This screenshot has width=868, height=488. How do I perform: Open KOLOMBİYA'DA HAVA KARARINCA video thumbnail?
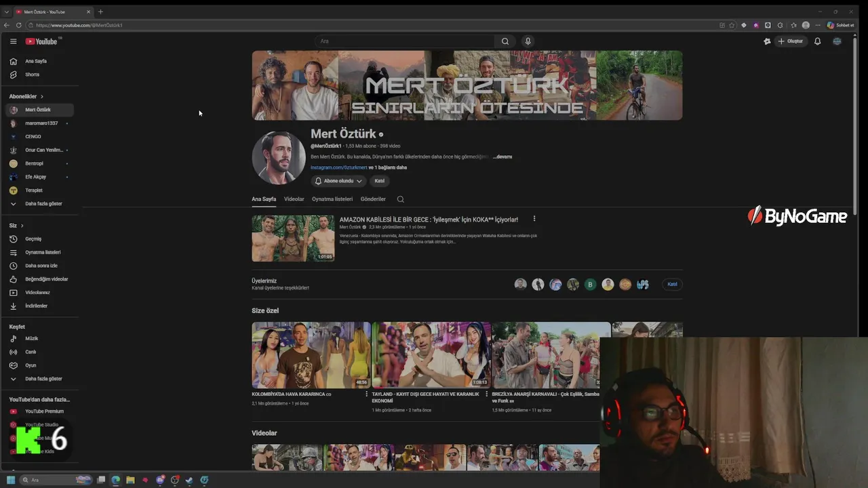tap(311, 354)
